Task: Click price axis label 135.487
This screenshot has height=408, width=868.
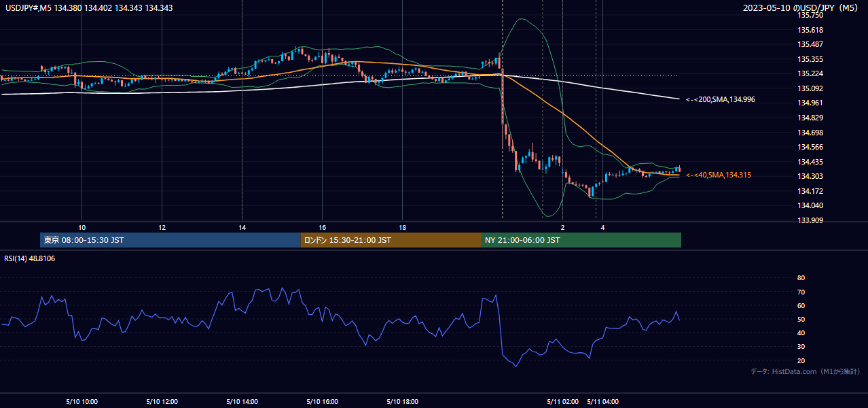Action: [810, 44]
